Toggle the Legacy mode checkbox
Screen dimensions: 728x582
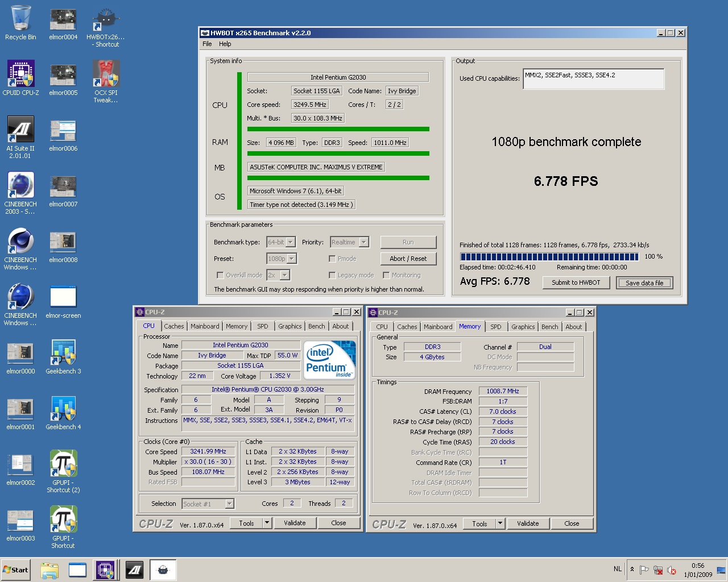tap(332, 275)
